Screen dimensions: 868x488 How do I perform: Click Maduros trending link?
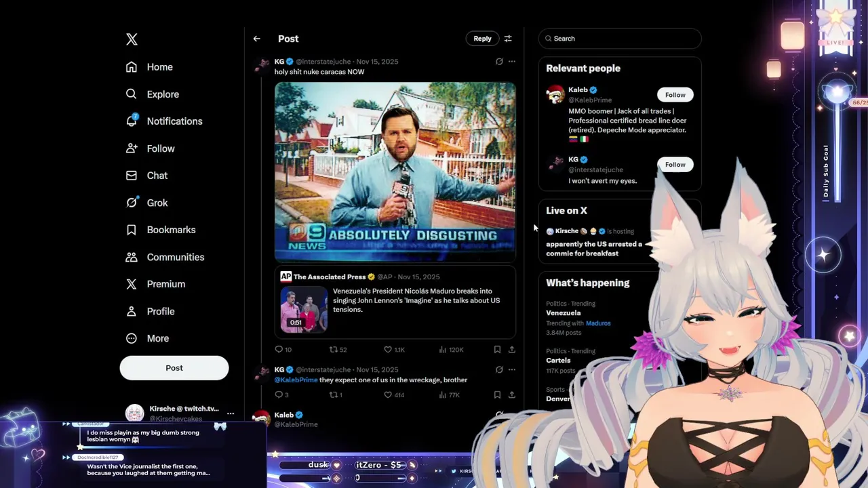pos(598,323)
